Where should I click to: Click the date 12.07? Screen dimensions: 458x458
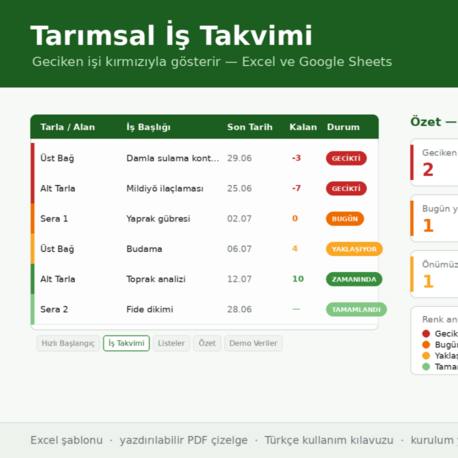tap(239, 279)
